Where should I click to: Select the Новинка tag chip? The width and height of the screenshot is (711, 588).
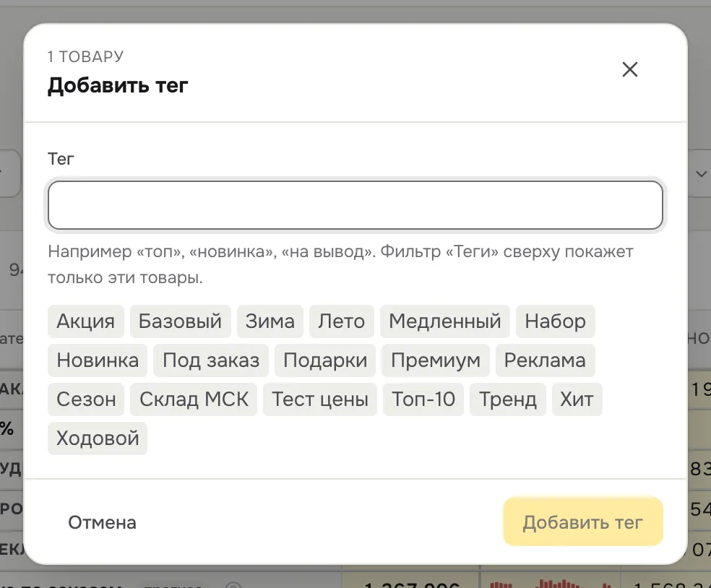pos(98,360)
